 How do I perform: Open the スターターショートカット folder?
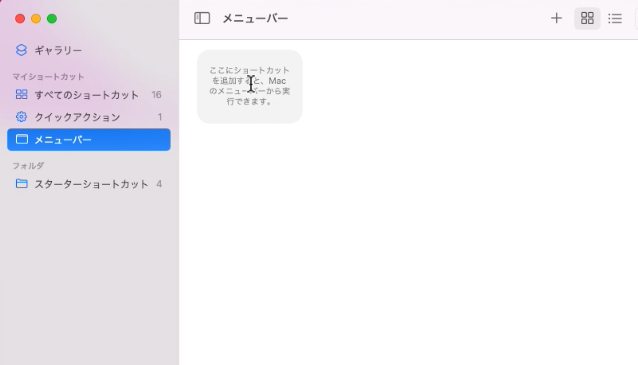89,184
